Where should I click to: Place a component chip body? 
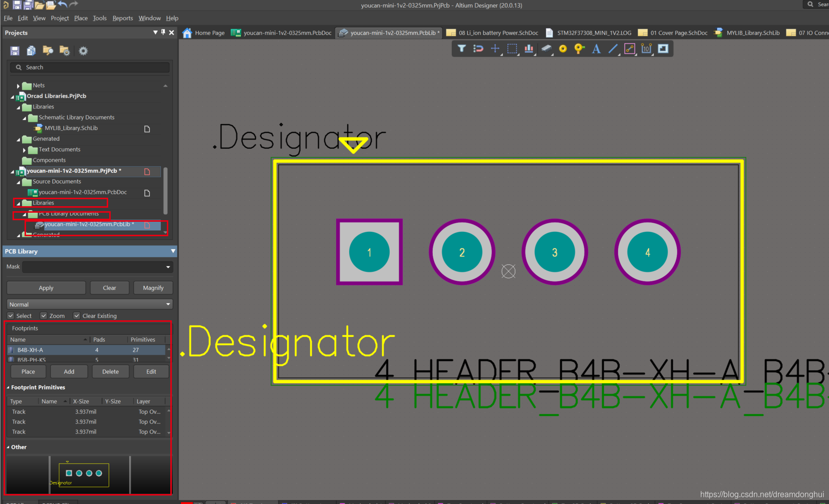[x=546, y=49]
